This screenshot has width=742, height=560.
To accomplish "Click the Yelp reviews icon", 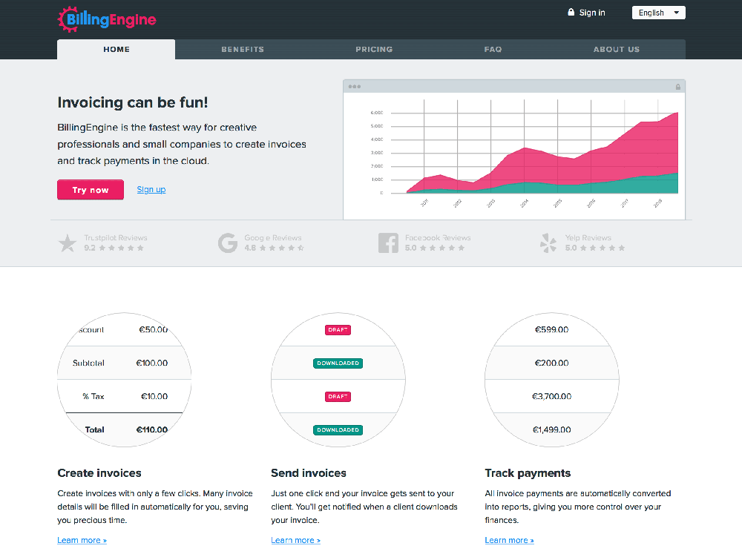I will [x=548, y=243].
